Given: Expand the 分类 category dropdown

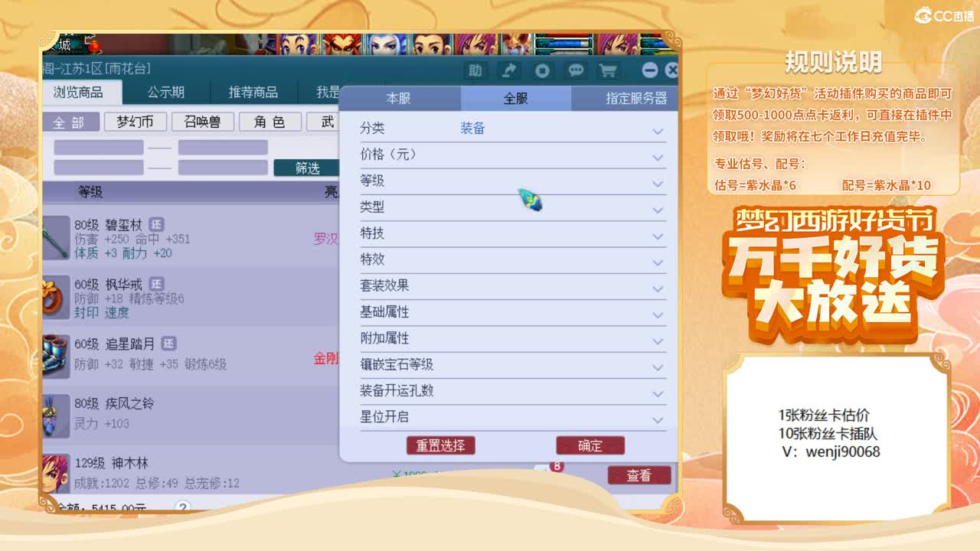Looking at the screenshot, I should pos(658,131).
